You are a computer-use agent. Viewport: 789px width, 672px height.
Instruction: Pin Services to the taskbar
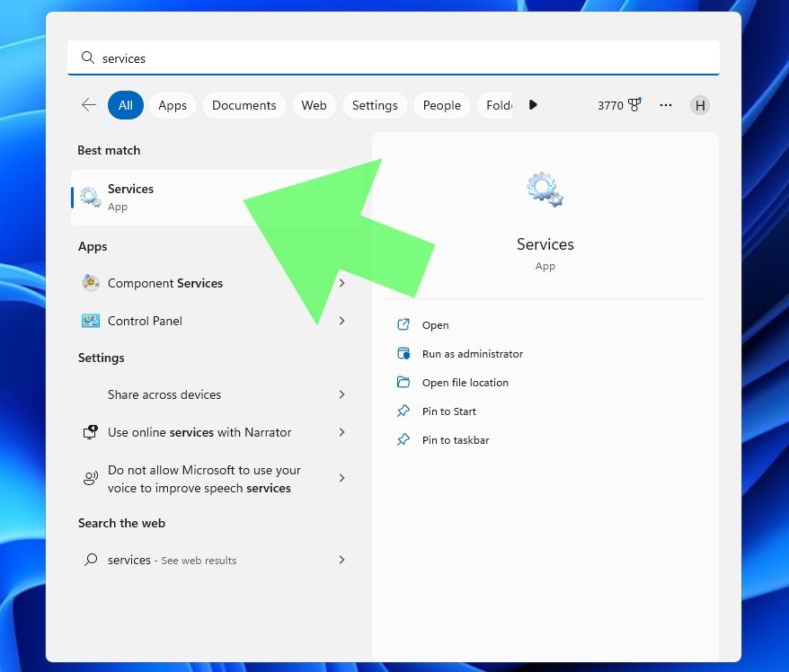pos(454,439)
